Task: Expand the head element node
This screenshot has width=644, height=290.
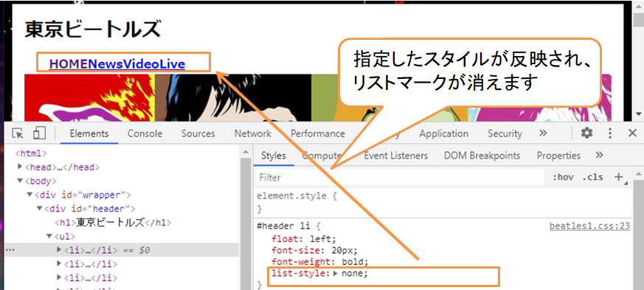Action: click(x=20, y=167)
